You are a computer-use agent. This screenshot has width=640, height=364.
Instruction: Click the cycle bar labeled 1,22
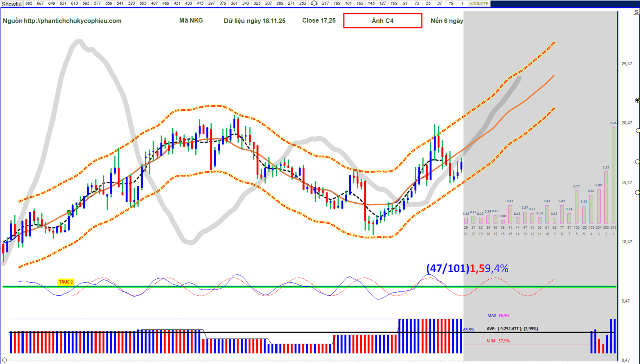(606, 197)
